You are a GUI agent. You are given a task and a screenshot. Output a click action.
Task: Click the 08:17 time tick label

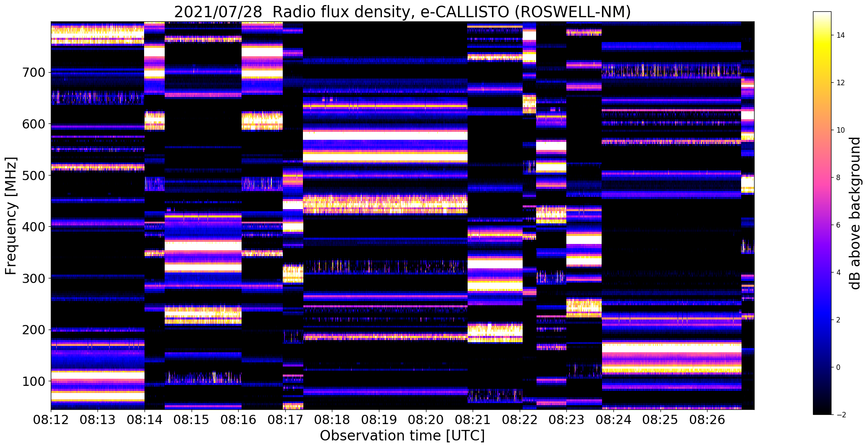285,419
